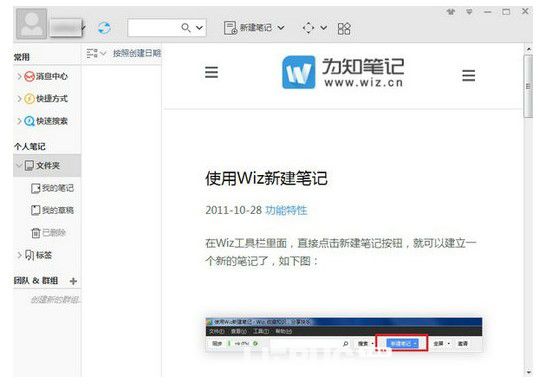Screen dimensions: 540x384
Task: Click the scrollbar up arrow
Action: pyautogui.click(x=528, y=49)
